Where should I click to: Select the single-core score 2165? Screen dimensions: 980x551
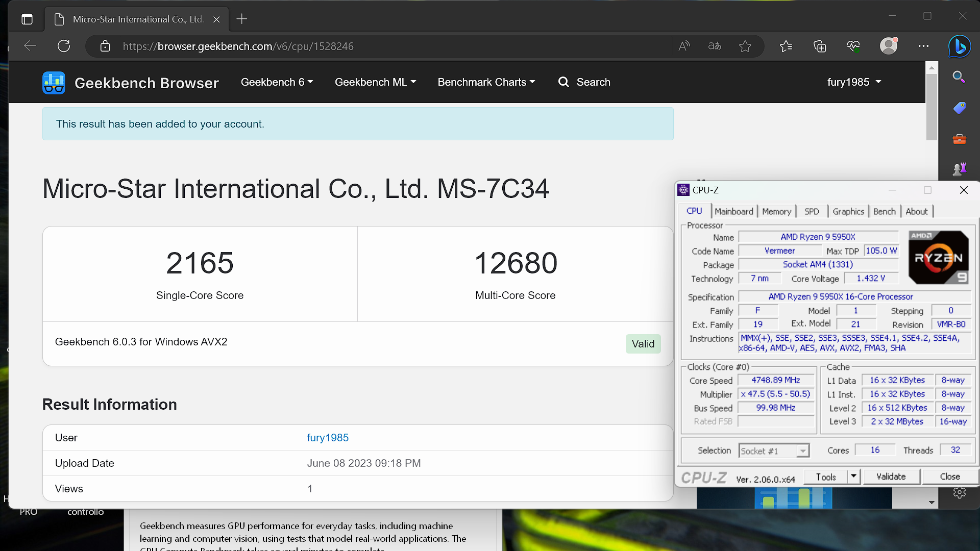(200, 263)
